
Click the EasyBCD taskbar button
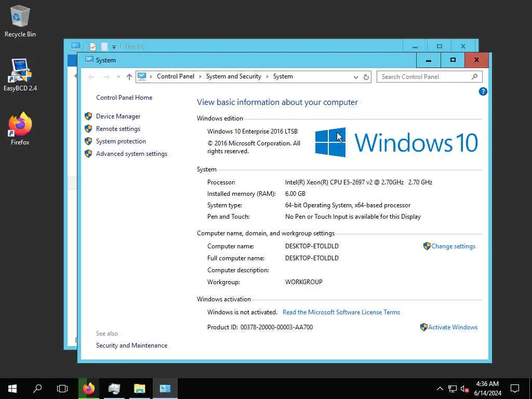click(x=114, y=389)
